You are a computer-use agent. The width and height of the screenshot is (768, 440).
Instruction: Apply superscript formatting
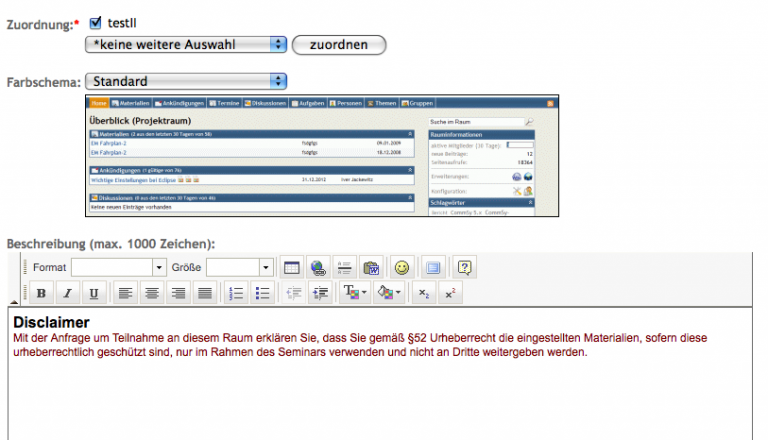[450, 293]
